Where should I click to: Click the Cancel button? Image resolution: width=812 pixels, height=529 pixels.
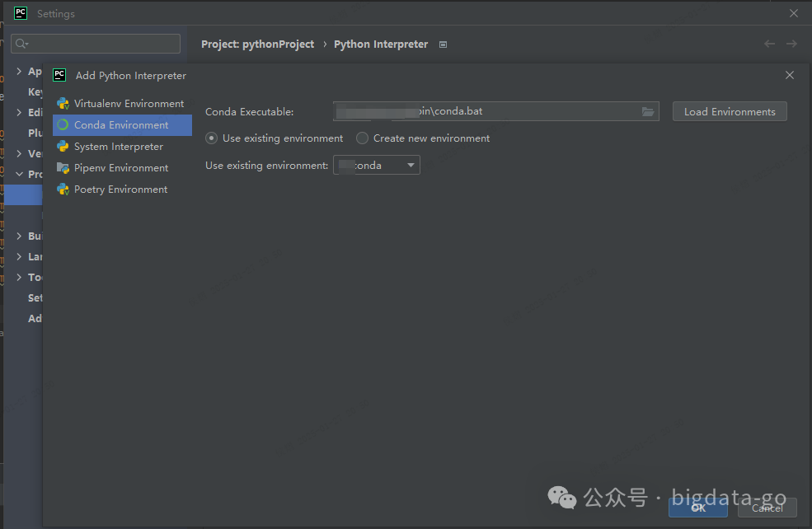point(767,508)
